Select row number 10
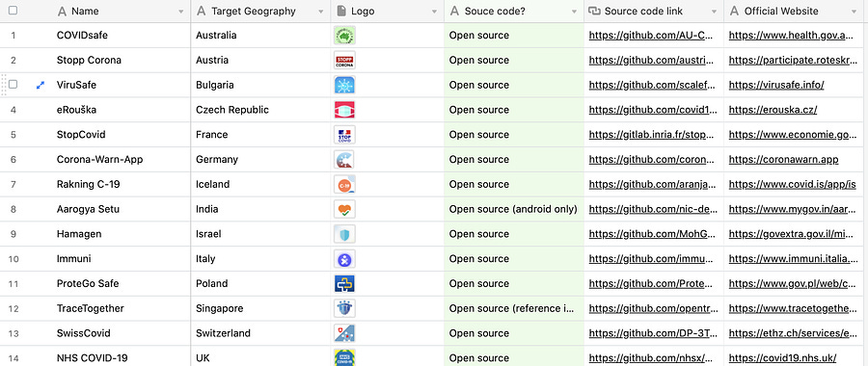This screenshot has height=366, width=868. (x=14, y=259)
